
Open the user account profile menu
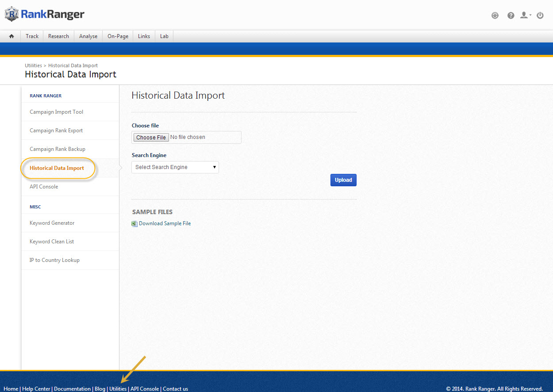coord(525,15)
